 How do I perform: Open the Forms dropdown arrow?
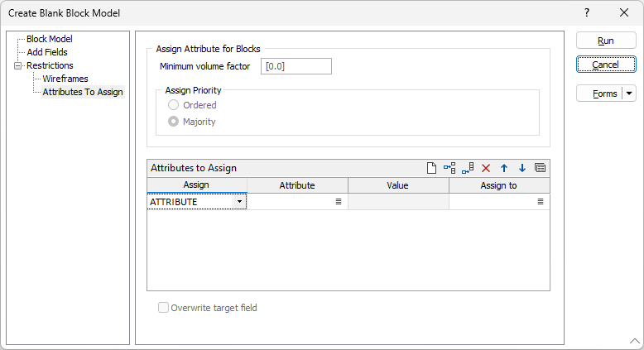629,93
